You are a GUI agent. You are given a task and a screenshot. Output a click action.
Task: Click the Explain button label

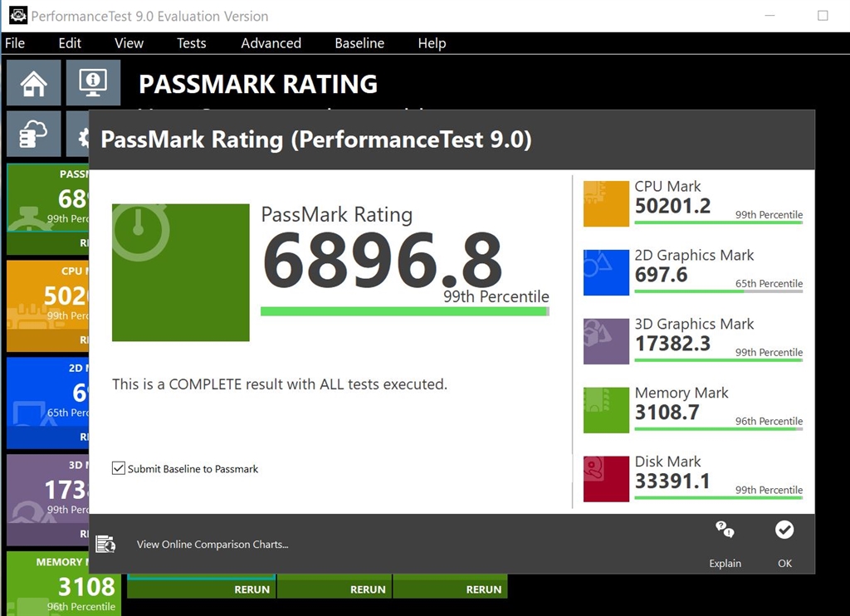pos(725,564)
